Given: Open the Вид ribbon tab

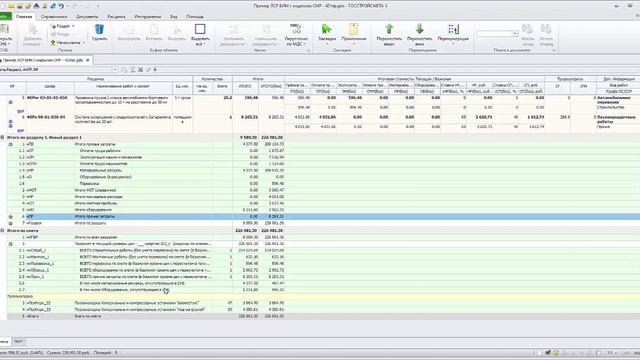Looking at the screenshot, I should coord(173,17).
